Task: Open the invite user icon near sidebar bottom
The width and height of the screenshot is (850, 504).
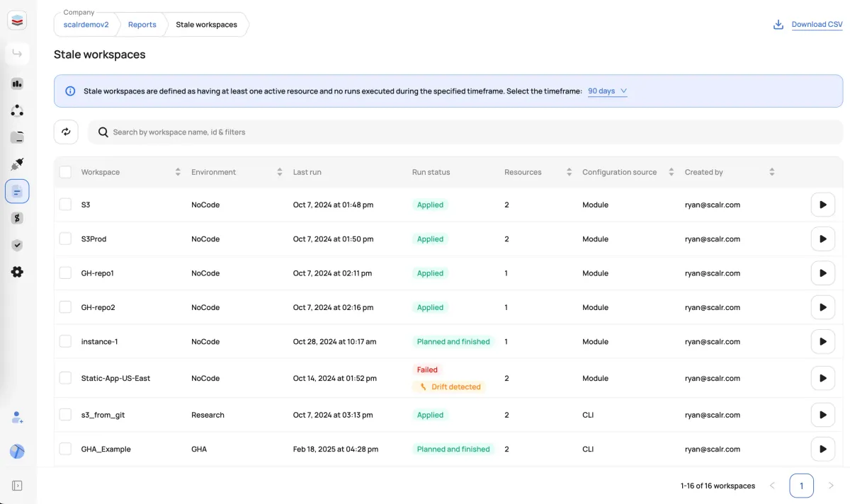Action: (x=17, y=418)
